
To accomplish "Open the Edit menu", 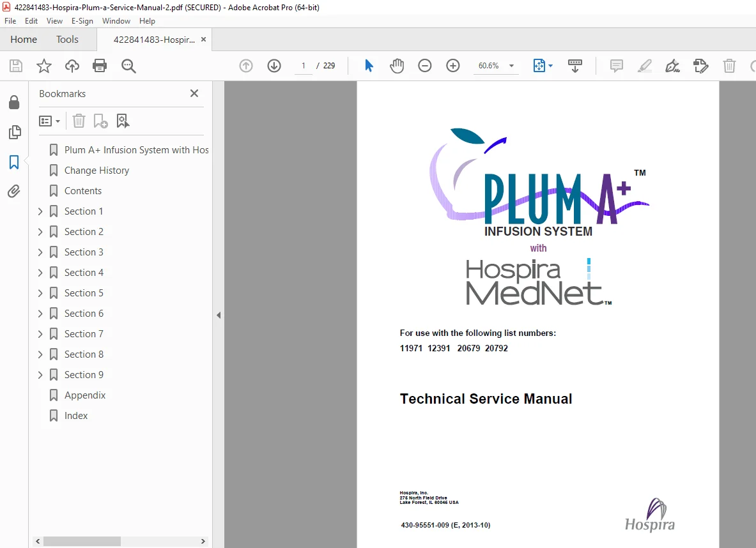I will (x=31, y=20).
